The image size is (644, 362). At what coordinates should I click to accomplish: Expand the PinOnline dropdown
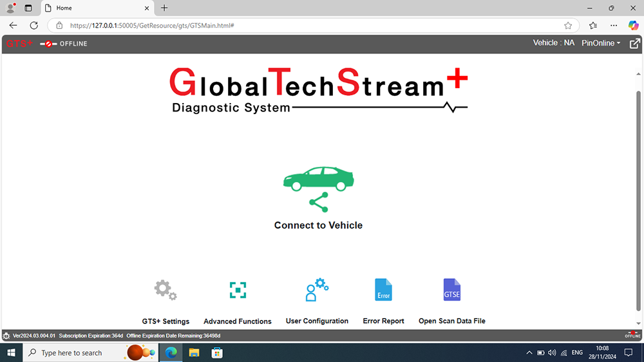pyautogui.click(x=601, y=43)
